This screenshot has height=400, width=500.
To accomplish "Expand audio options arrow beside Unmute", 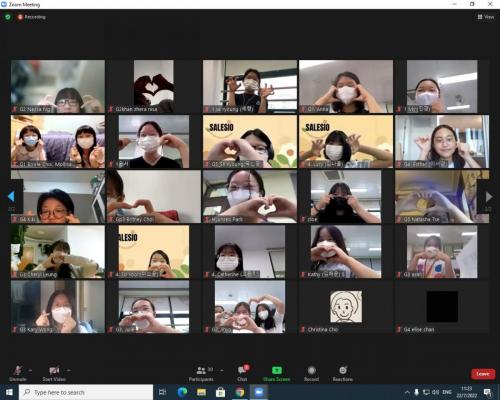I will 30,370.
